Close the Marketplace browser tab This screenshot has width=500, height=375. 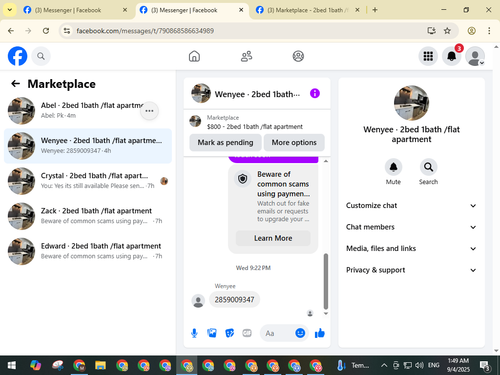[357, 10]
